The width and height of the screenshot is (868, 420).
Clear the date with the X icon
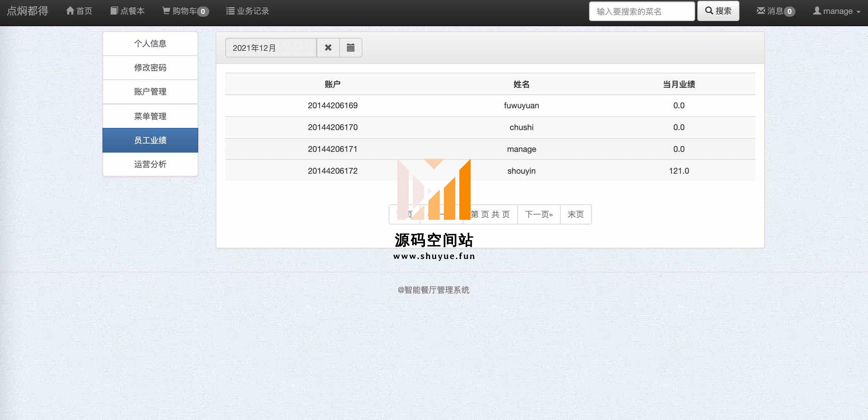click(x=328, y=48)
